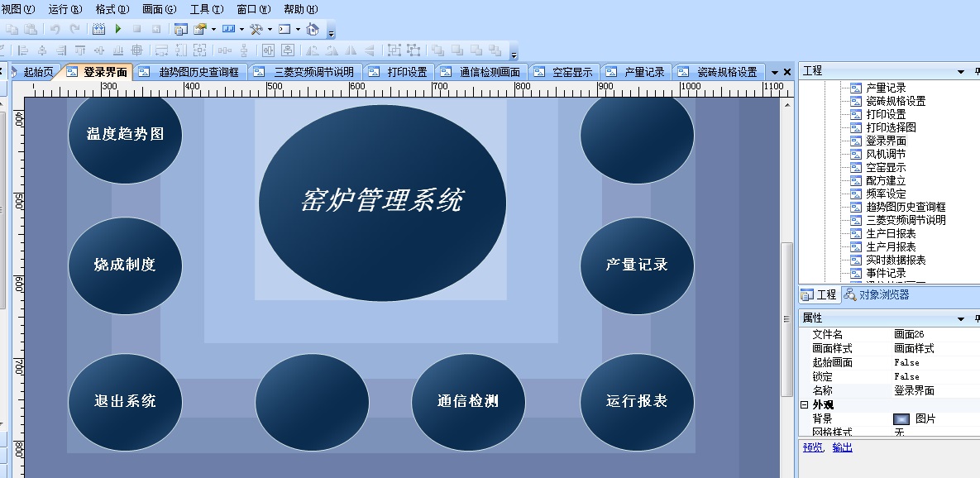Open the 工具(T) menu

206,9
